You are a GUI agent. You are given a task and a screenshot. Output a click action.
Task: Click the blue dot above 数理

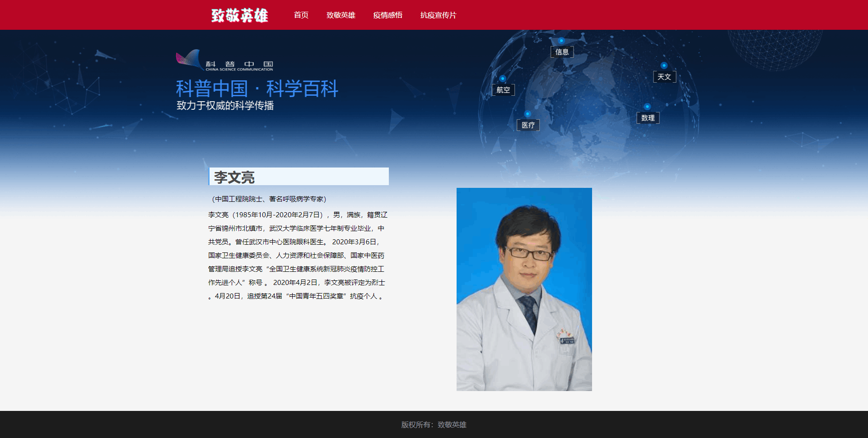click(647, 107)
